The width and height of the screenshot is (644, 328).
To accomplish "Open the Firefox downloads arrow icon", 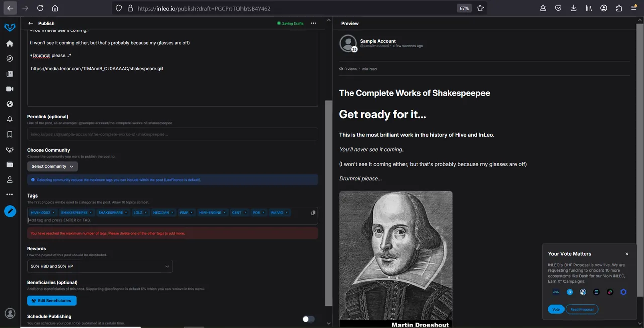I will [x=574, y=8].
